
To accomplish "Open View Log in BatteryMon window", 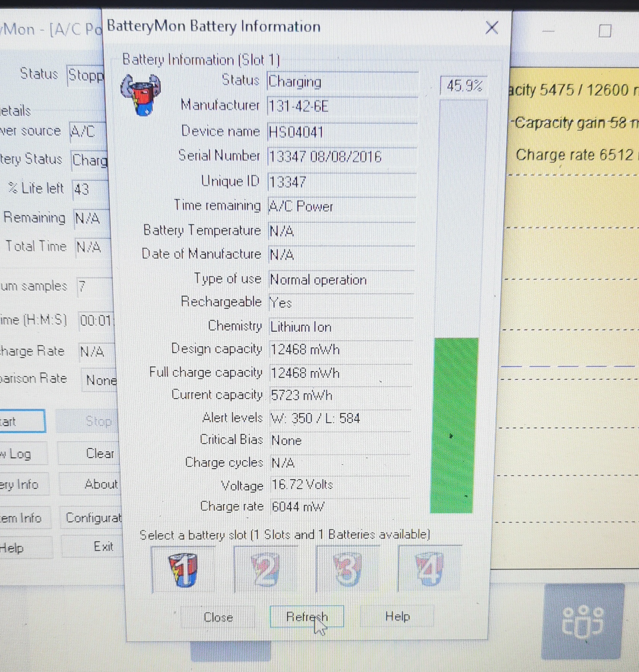I will (24, 454).
